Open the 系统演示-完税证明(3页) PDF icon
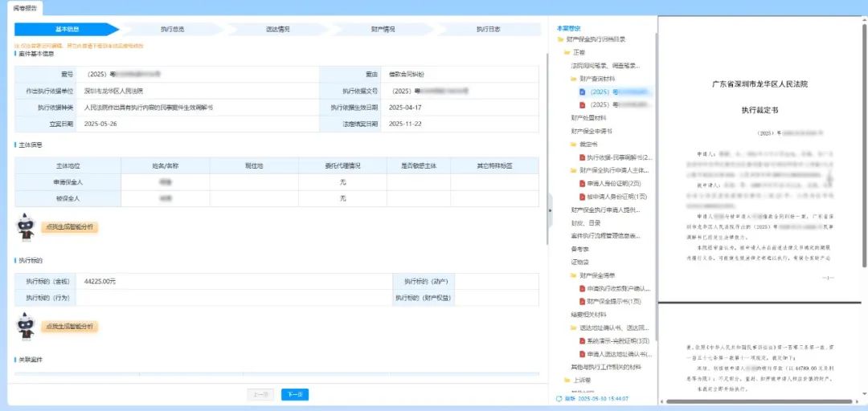The width and height of the screenshot is (868, 411). (582, 340)
